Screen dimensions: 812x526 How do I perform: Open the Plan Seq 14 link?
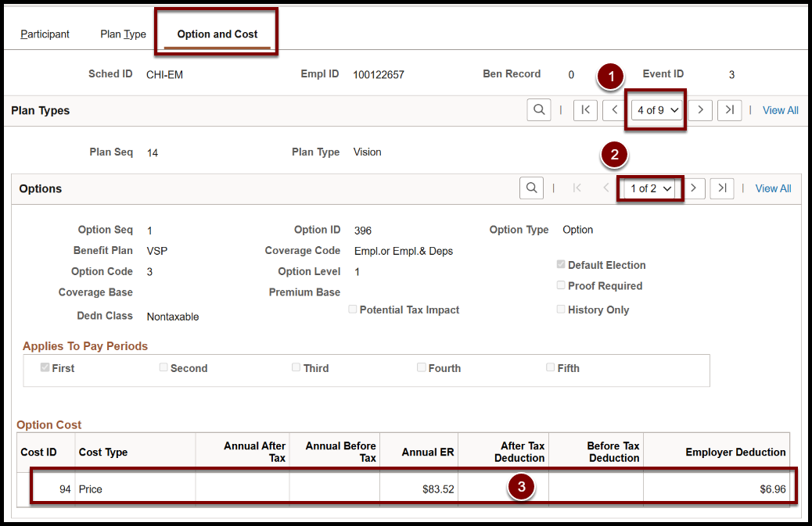153,152
